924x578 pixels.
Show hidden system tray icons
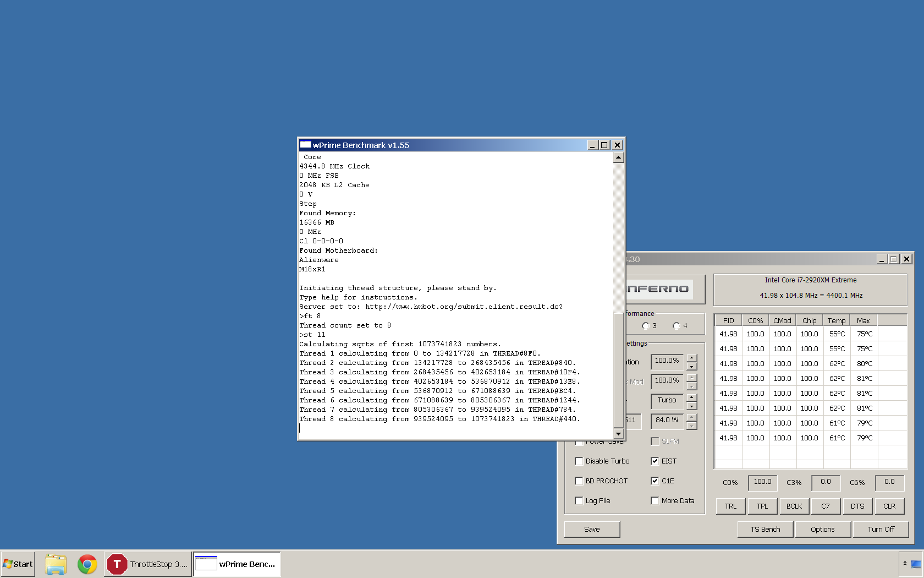pos(905,564)
